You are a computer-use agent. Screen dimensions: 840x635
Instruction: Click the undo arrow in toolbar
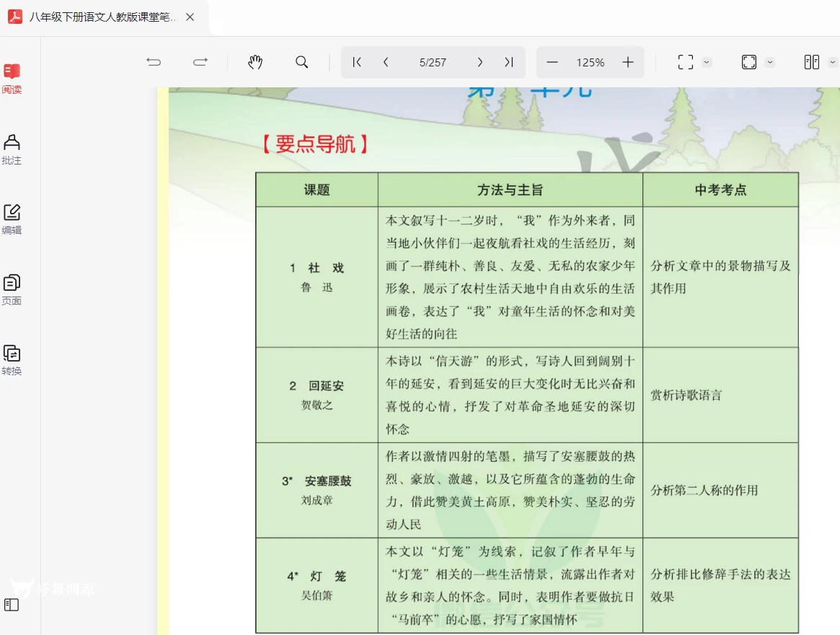coord(154,62)
